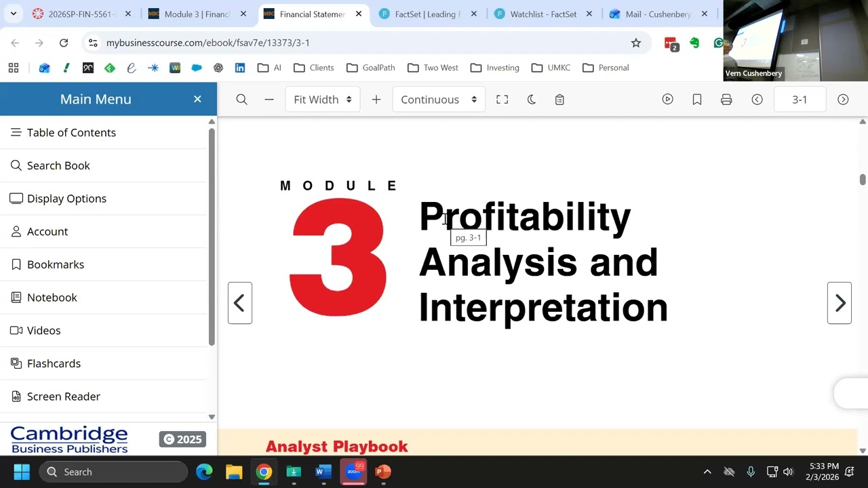868x488 pixels.
Task: Zoom in with the plus button
Action: point(376,100)
